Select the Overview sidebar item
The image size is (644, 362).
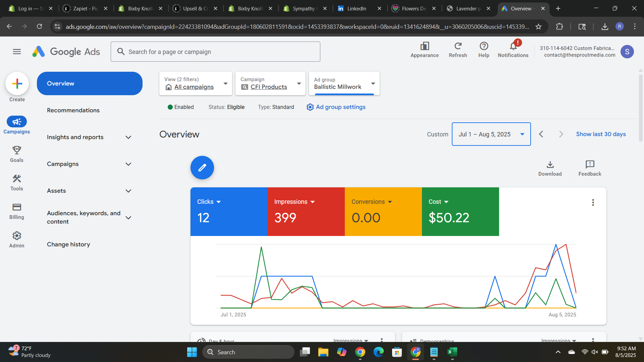(x=90, y=83)
